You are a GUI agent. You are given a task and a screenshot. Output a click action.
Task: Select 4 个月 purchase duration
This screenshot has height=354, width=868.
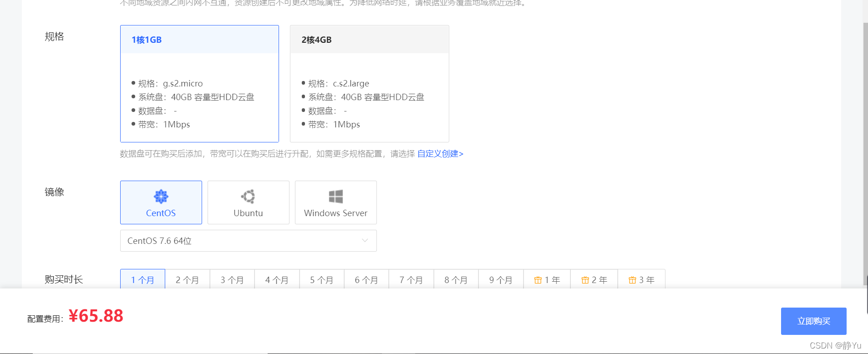click(277, 279)
